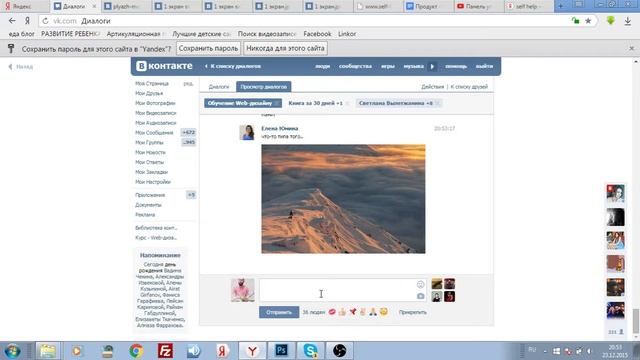Screen dimensions: 640x360
Task: Click выйти to log out
Action: coord(484,66)
